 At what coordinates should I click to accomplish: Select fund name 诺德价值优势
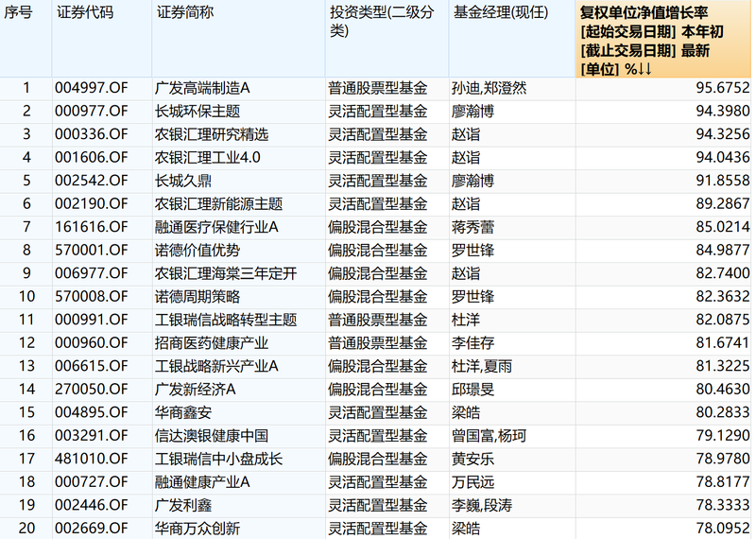pyautogui.click(x=198, y=251)
